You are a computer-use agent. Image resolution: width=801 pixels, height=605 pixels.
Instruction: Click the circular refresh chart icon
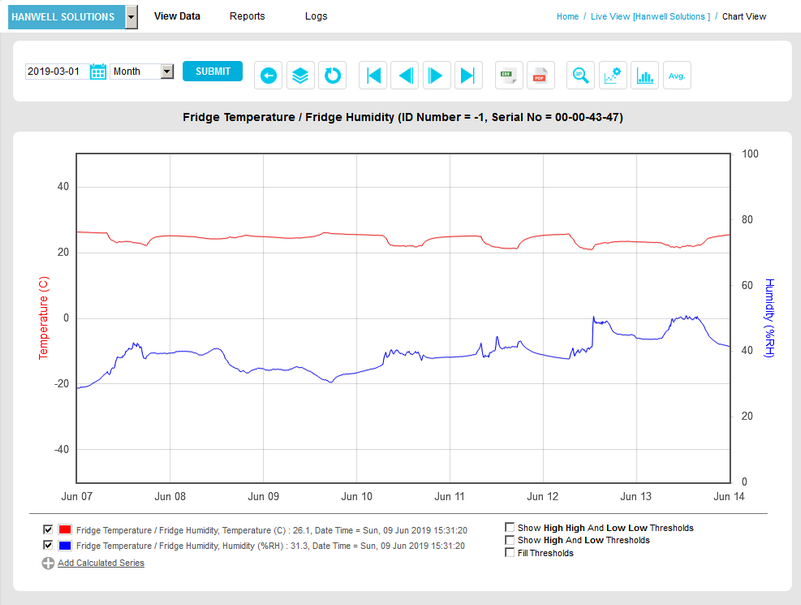click(x=332, y=75)
